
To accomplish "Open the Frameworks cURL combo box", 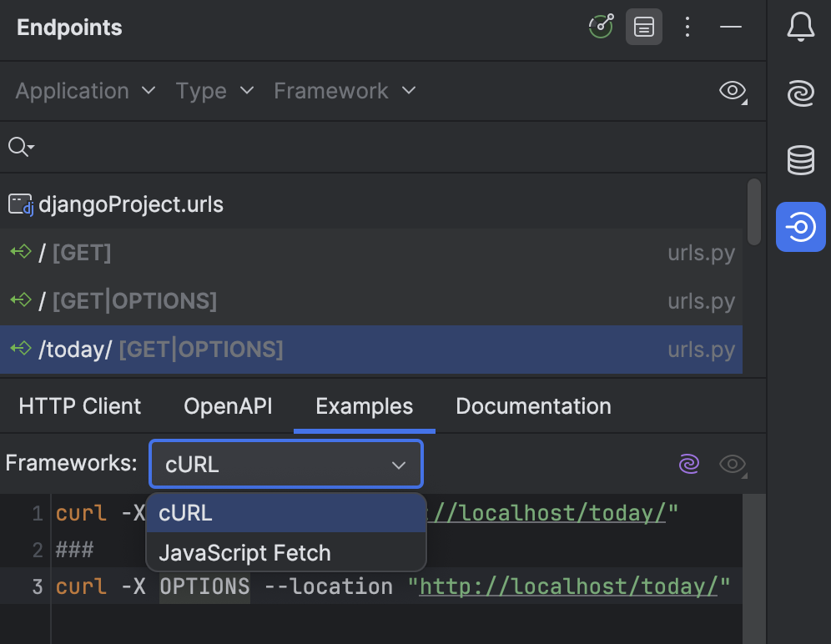I will [285, 464].
